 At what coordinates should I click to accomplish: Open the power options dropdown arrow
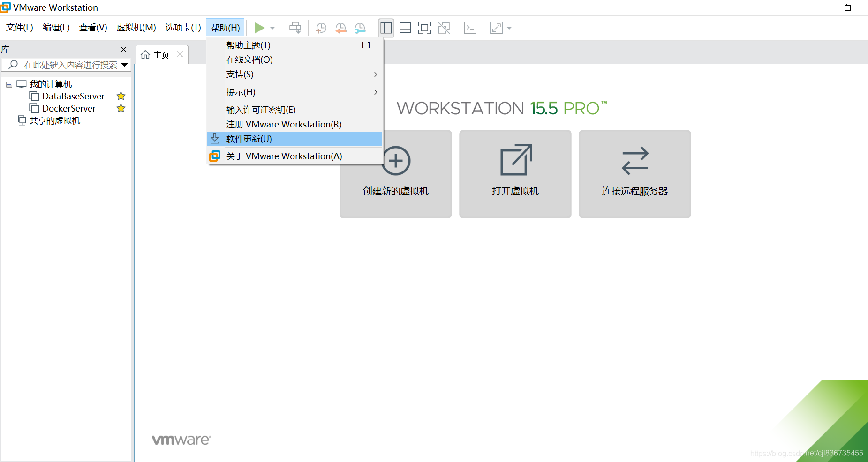click(272, 28)
